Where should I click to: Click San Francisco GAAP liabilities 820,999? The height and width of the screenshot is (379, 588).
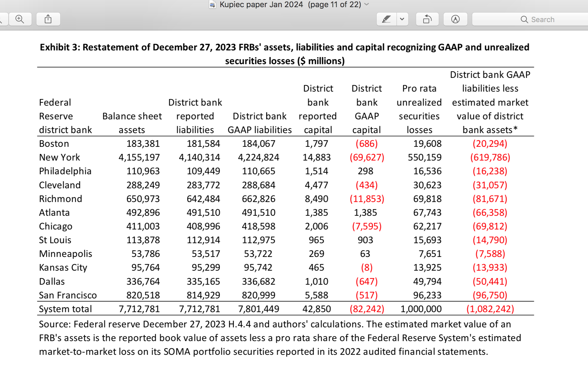258,295
